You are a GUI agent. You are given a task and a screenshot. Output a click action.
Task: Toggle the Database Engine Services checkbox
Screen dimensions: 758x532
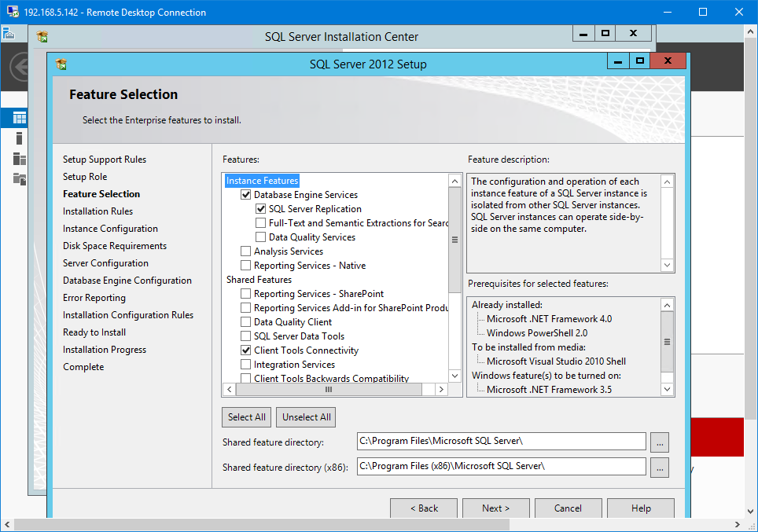pyautogui.click(x=245, y=195)
